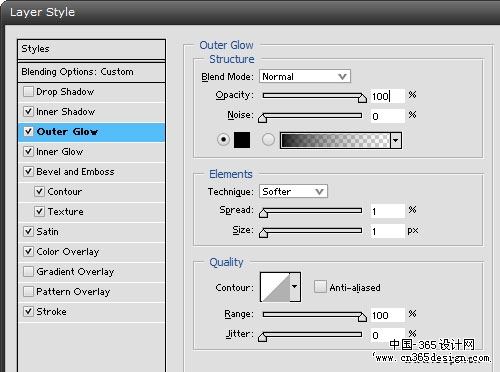Click the glow gradient preview bar
500x372 pixels.
pos(335,140)
